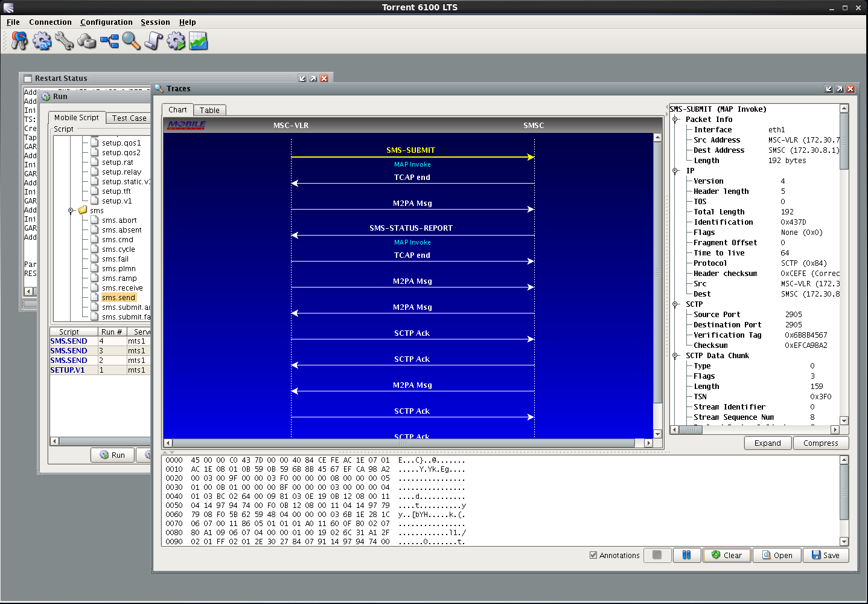Click the scroll script toolbar icon
The width and height of the screenshot is (868, 604).
[x=153, y=41]
